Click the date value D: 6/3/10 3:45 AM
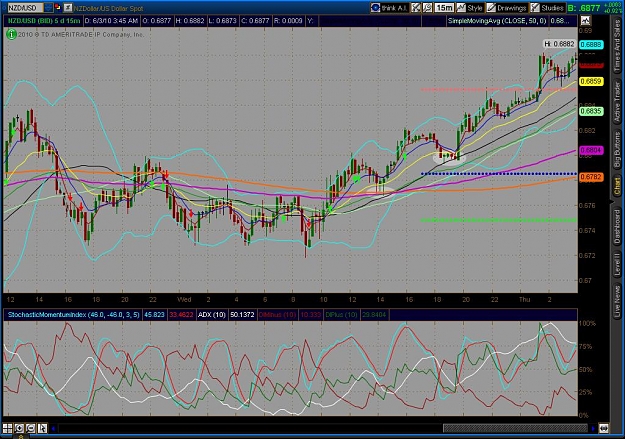 pos(111,21)
